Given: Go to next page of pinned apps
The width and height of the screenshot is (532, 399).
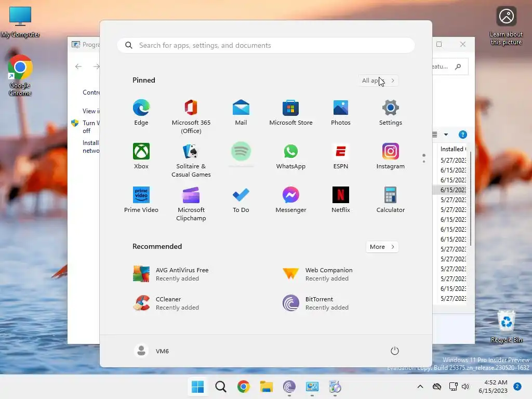Looking at the screenshot, I should [x=424, y=162].
